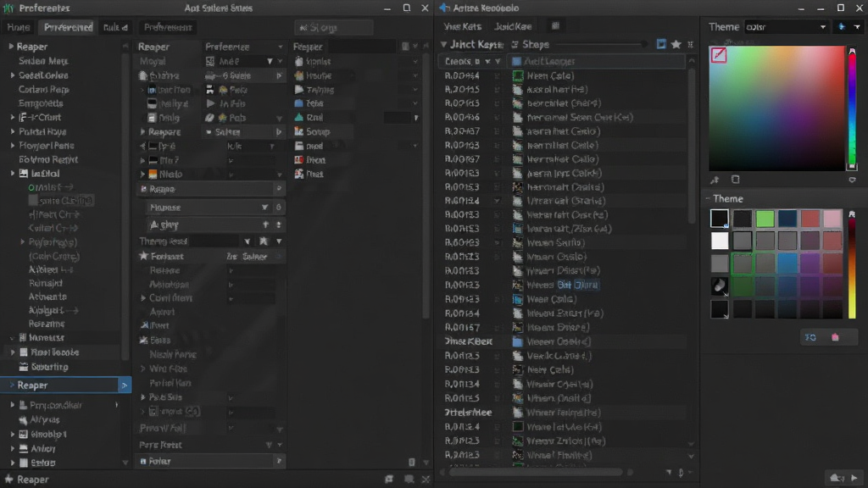Click the play icon at bottom-right corner
Viewport: 868px width, 488px height.
pos(854,478)
